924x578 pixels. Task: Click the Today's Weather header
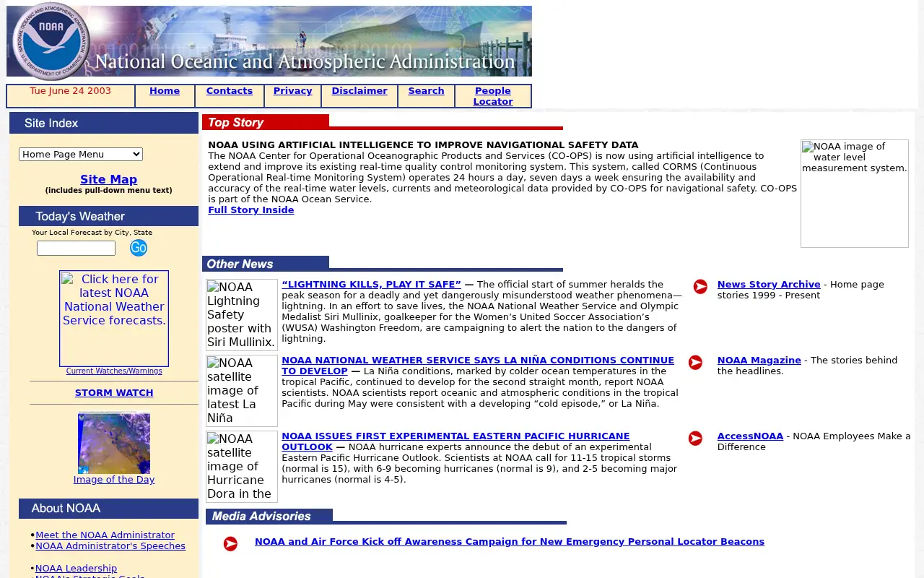pos(108,216)
